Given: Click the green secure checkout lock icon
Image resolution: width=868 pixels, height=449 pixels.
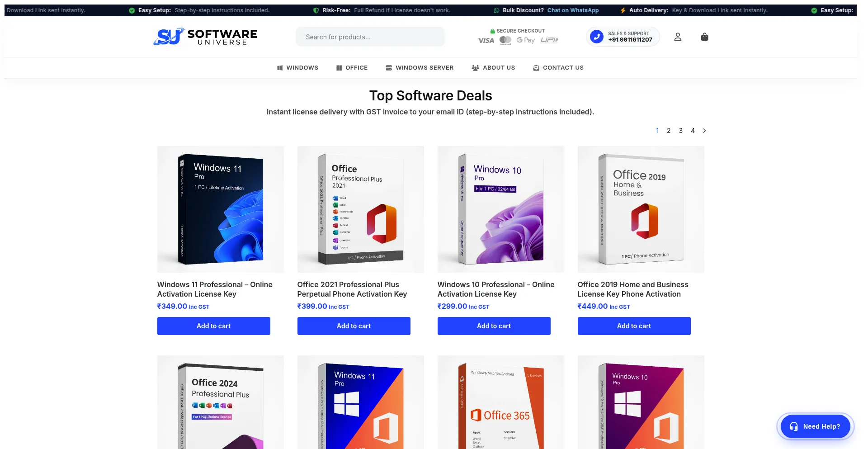Looking at the screenshot, I should (493, 31).
